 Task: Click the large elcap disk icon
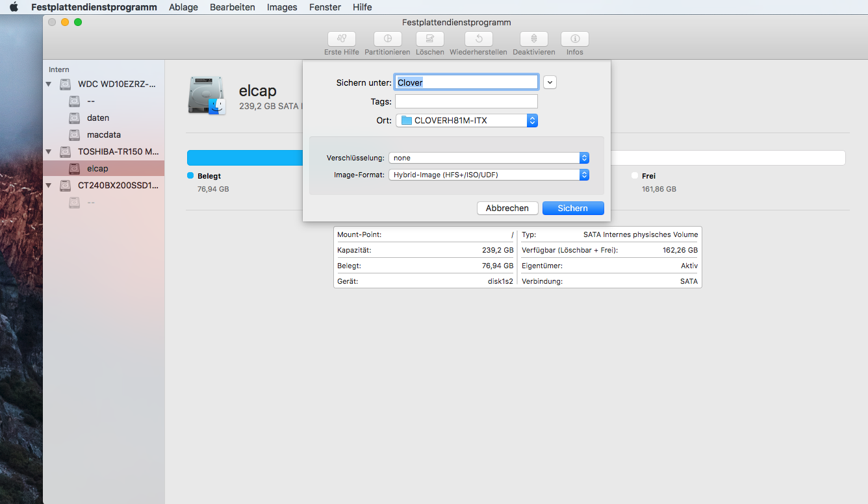click(x=207, y=95)
